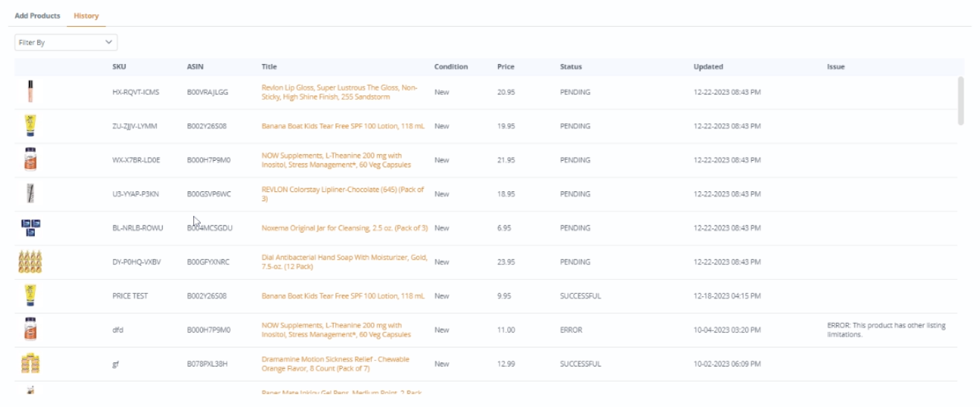
Task: Click the Noxzema jars product thumbnail
Action: tap(30, 228)
